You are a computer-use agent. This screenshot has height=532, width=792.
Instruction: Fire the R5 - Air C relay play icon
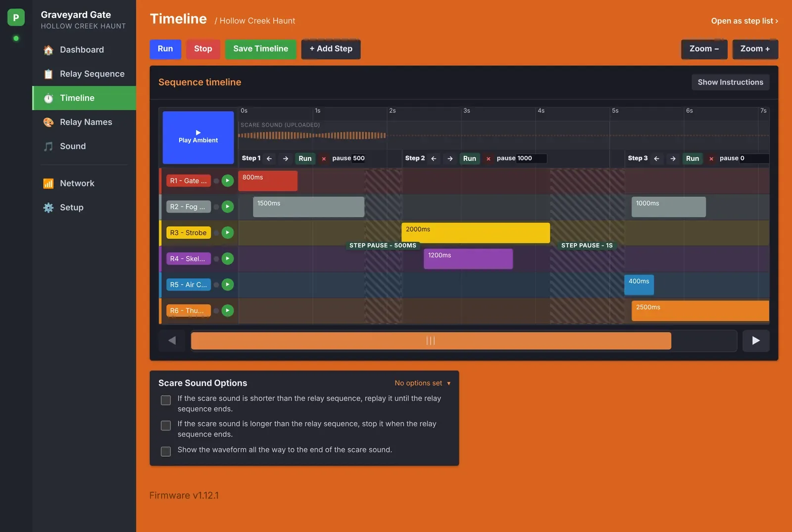[227, 285]
